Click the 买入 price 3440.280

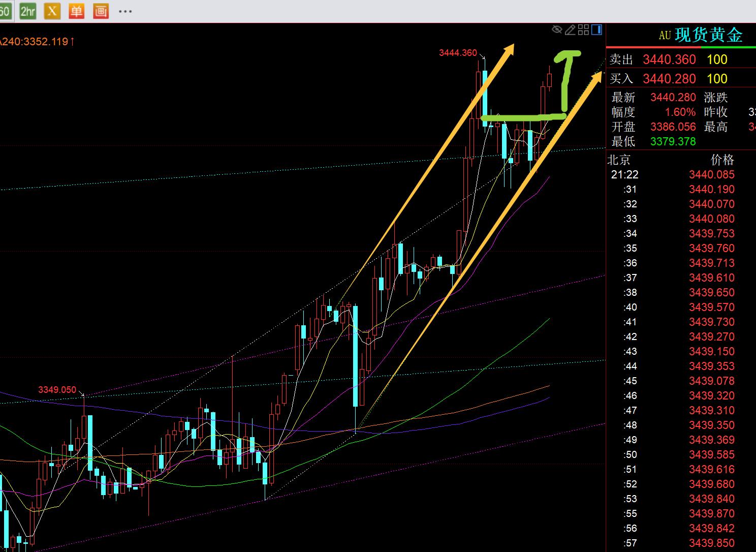669,79
